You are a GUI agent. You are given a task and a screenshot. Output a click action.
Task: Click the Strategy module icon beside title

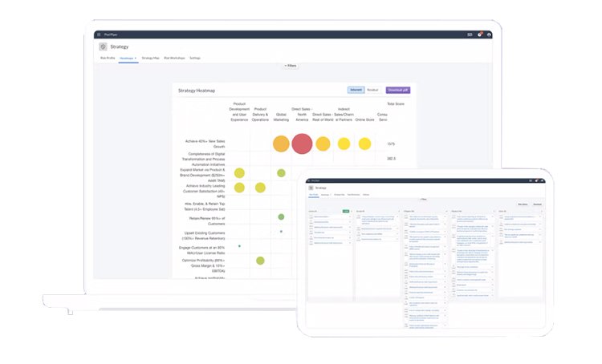[x=103, y=47]
